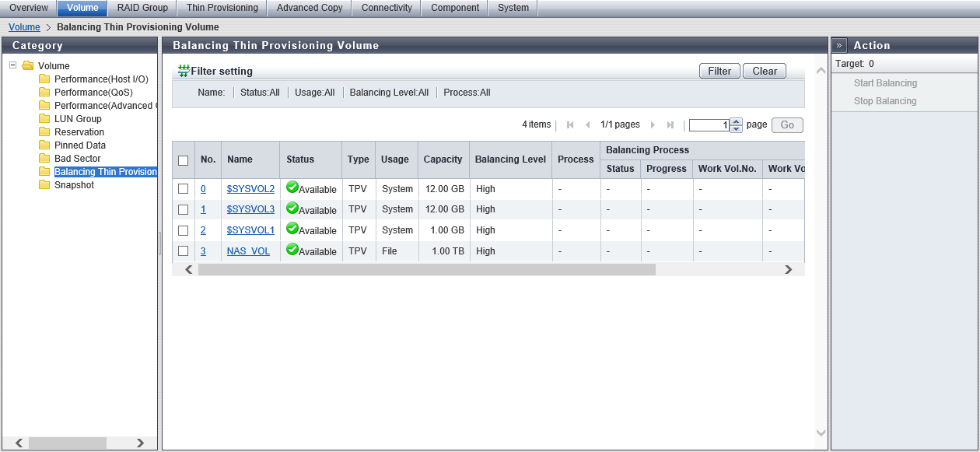
Task: Switch to the RAID Group tab
Action: point(142,8)
